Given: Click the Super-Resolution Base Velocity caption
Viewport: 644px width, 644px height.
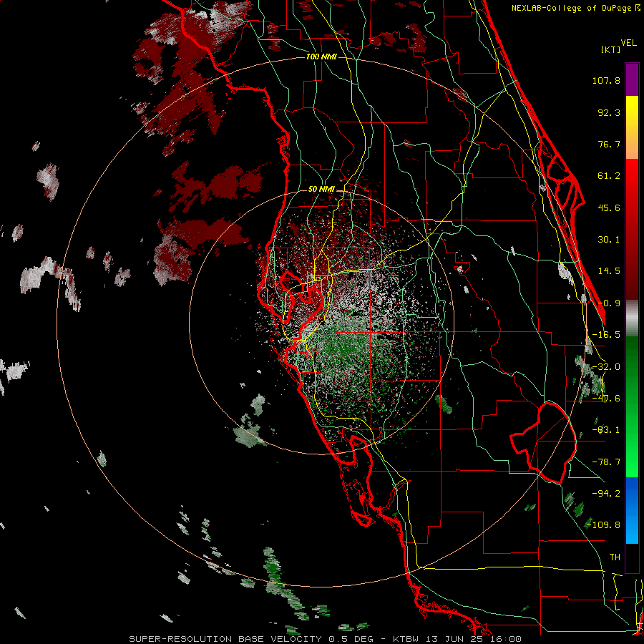Looking at the screenshot, I should tap(326, 639).
